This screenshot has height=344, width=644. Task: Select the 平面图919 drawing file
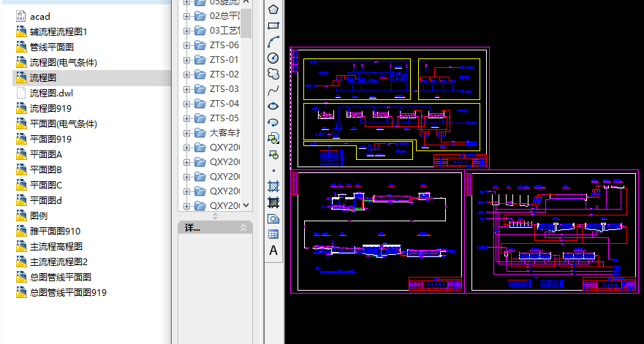pos(44,139)
